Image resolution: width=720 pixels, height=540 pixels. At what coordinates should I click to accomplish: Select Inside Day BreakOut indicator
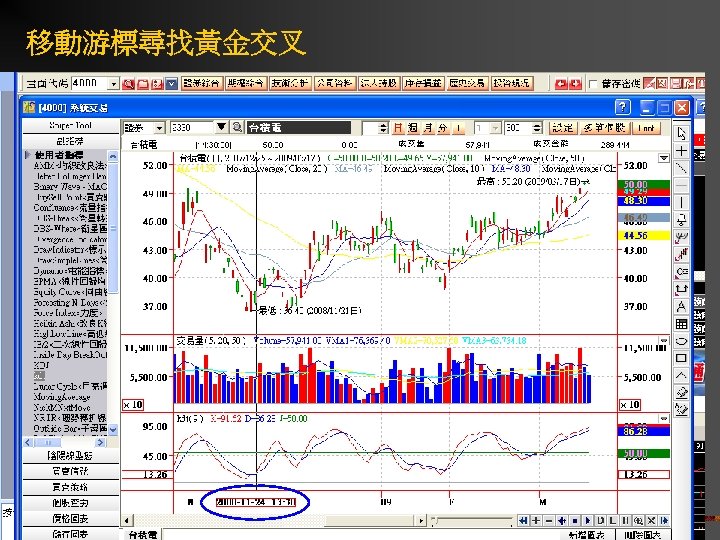coord(70,354)
